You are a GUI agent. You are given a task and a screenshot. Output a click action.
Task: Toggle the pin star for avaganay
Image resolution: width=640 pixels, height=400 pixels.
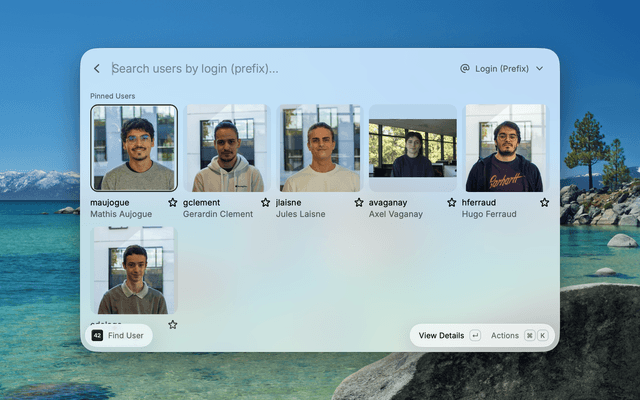pos(451,202)
